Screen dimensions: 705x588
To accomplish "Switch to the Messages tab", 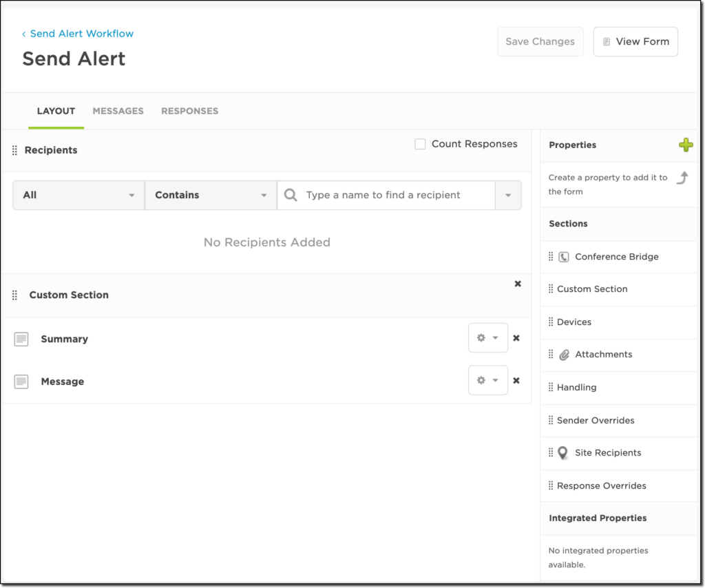I will click(118, 111).
